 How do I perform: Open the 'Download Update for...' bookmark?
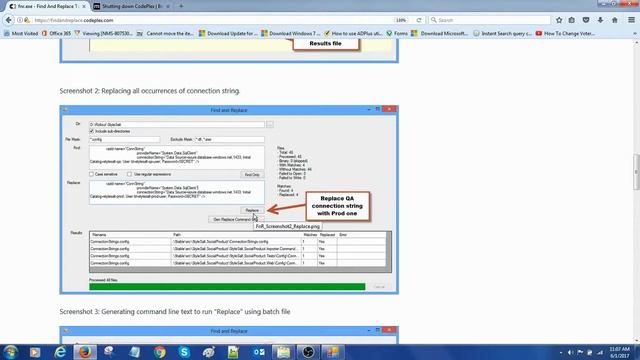click(228, 33)
